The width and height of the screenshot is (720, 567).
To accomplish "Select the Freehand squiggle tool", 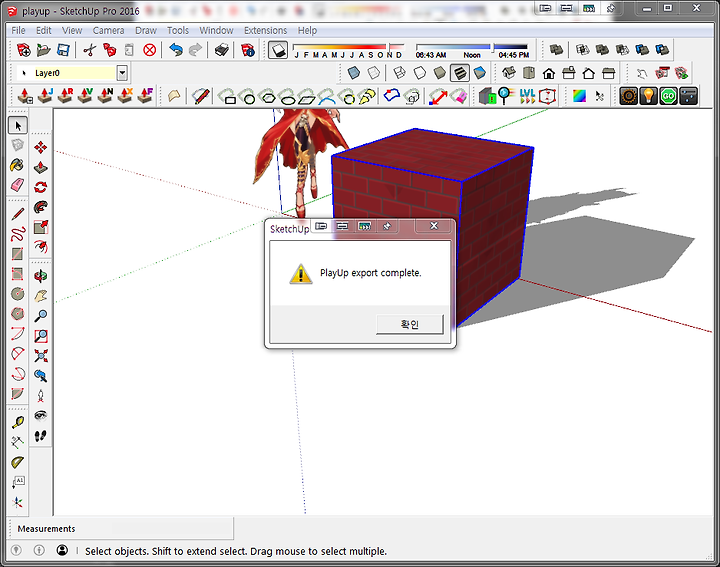I will [x=17, y=234].
